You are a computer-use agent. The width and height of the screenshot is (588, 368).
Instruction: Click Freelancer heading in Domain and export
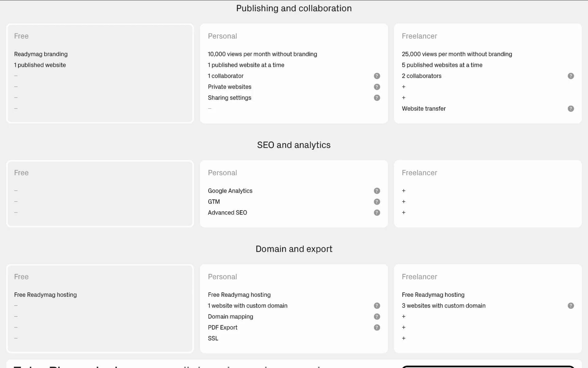click(x=419, y=277)
